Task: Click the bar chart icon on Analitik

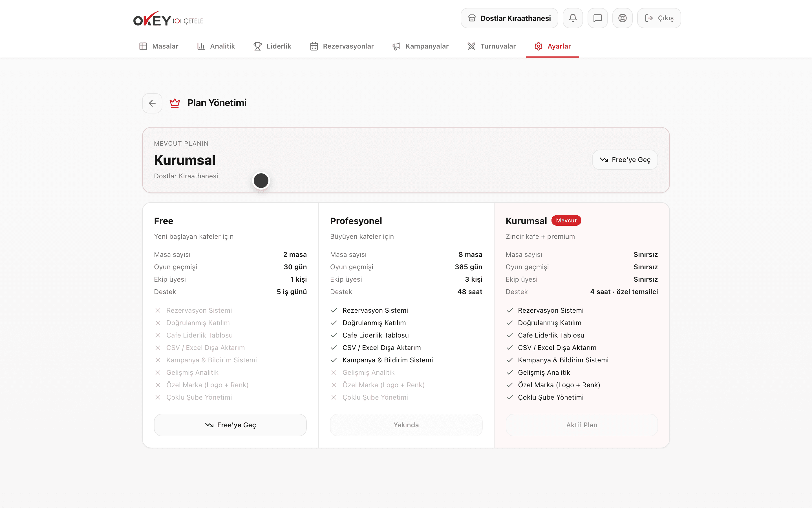Action: tap(201, 46)
